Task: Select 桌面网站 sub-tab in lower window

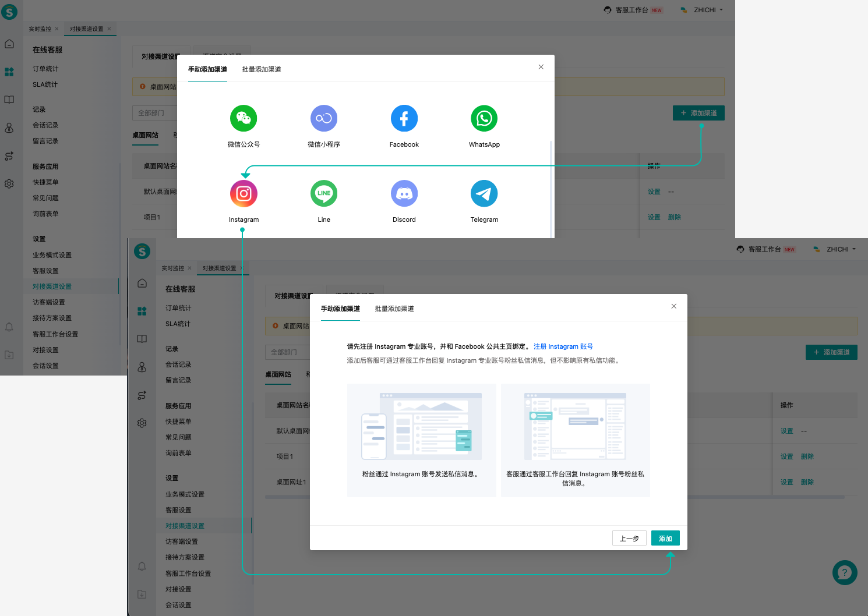Action: tap(278, 374)
